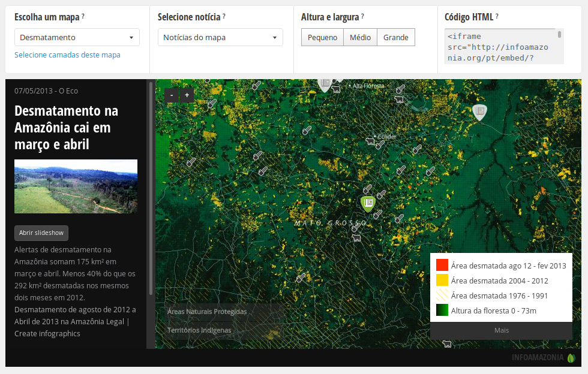Click the hatched 1976 - 1991 legend swatch
Viewport: 588px width, 374px height.
pos(442,295)
